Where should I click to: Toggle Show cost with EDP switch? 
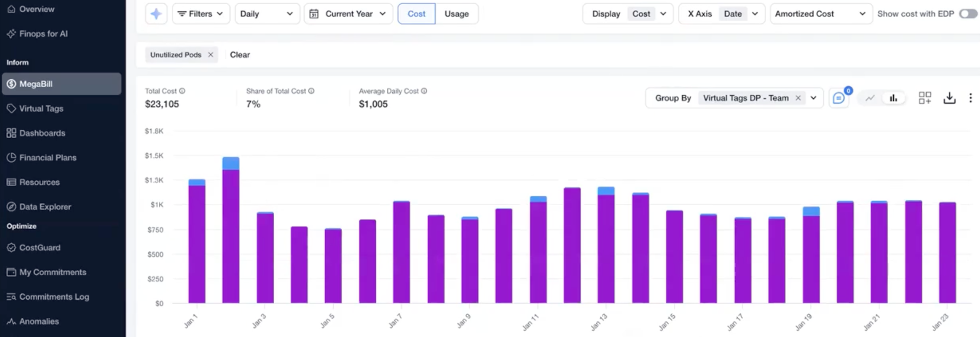tap(968, 14)
